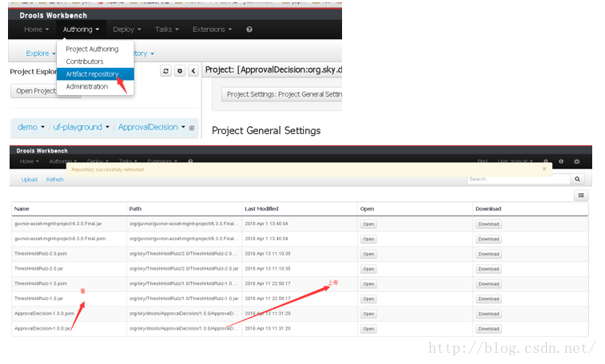Choose Contributors from the Authoring dropdown
Screen dimensions: 605x364
point(85,61)
